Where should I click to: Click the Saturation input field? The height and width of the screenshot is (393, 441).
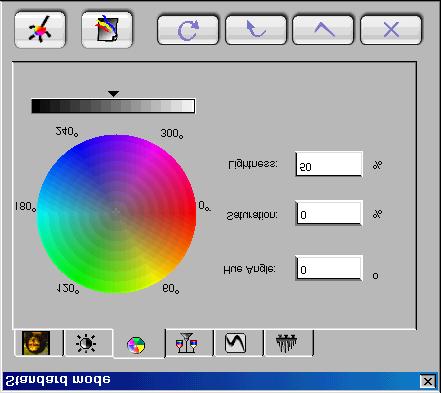click(329, 213)
